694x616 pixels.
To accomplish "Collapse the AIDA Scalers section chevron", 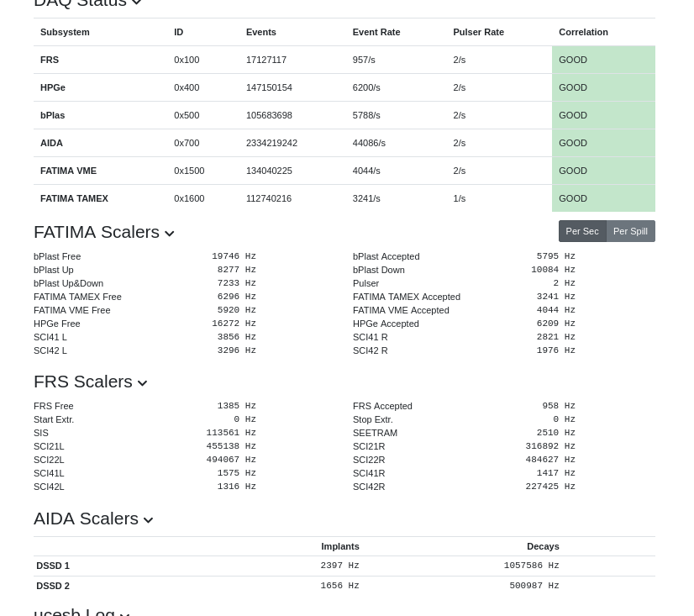I will [x=148, y=520].
